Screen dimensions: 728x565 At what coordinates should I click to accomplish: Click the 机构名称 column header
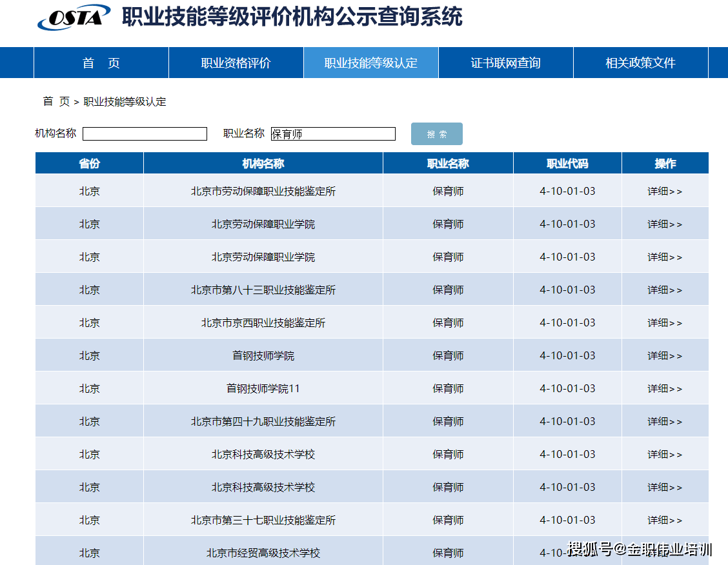pos(263,163)
